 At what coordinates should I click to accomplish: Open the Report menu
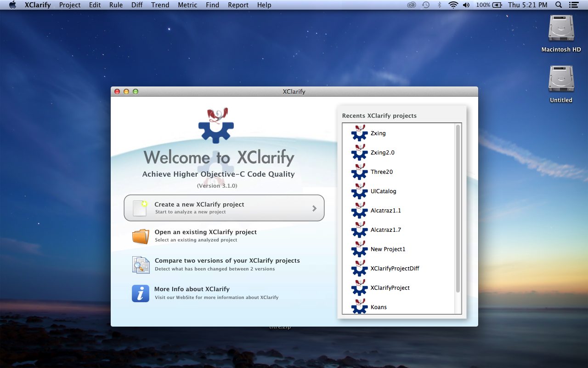pyautogui.click(x=238, y=5)
